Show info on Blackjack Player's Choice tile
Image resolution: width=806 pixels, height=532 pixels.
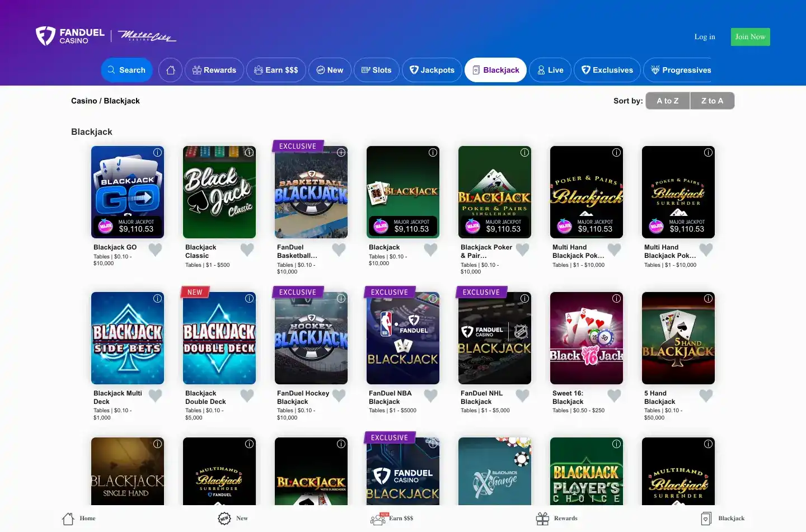pyautogui.click(x=617, y=444)
